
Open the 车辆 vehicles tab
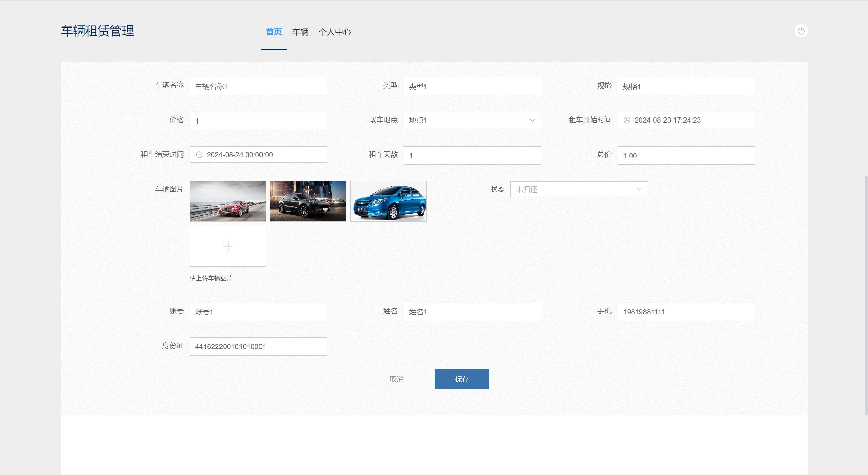click(x=300, y=32)
